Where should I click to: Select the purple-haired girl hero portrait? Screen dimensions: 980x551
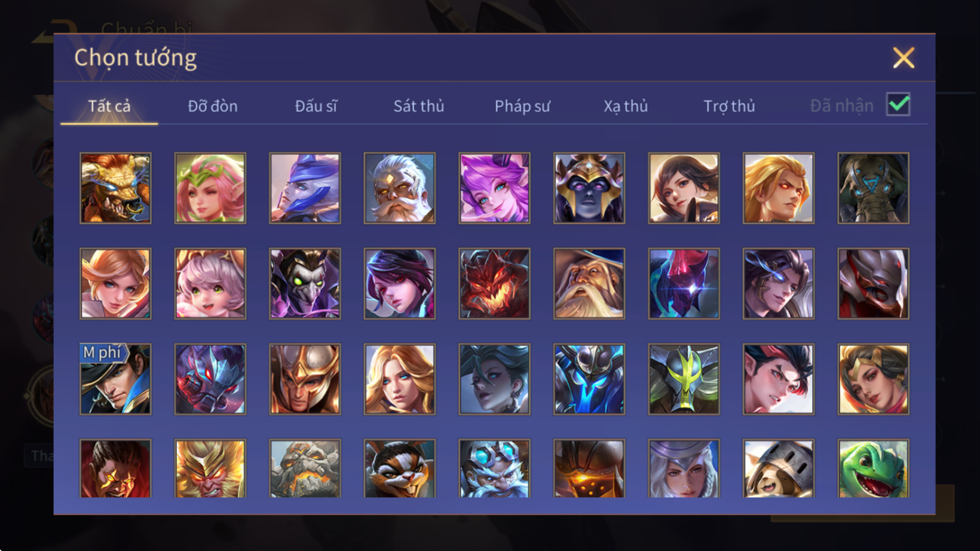tap(494, 188)
